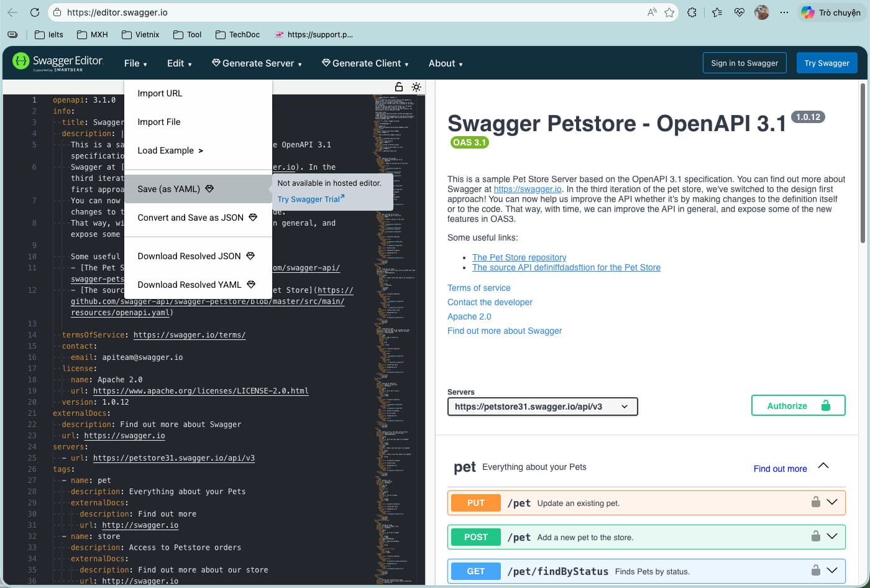The height and width of the screenshot is (588, 870).
Task: Toggle the editor unlock icon
Action: click(398, 87)
